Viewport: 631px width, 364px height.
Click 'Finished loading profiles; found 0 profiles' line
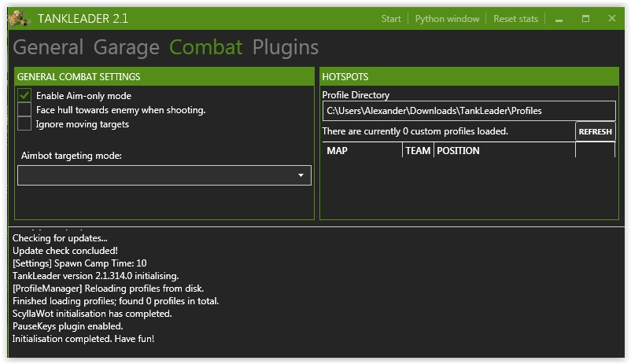(x=116, y=301)
